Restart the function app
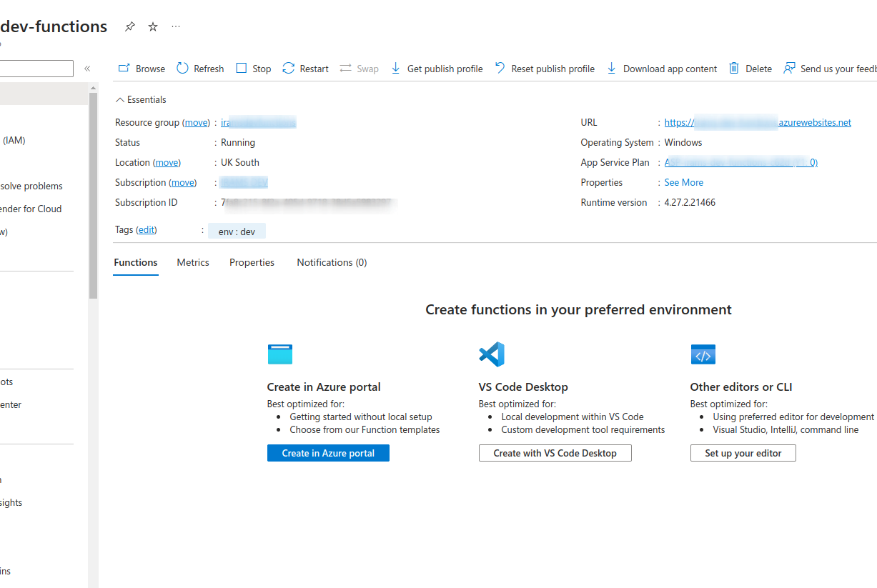The width and height of the screenshot is (877, 588). tap(306, 69)
